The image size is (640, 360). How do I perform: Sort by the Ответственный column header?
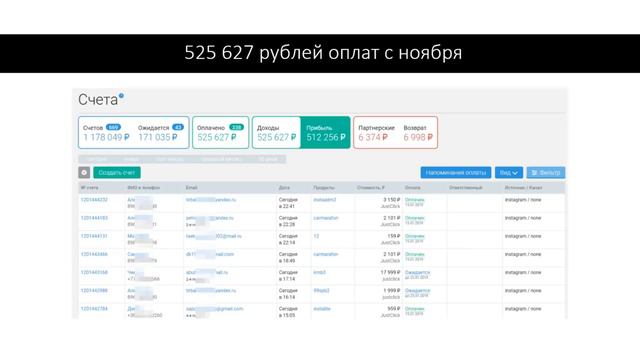coord(465,188)
